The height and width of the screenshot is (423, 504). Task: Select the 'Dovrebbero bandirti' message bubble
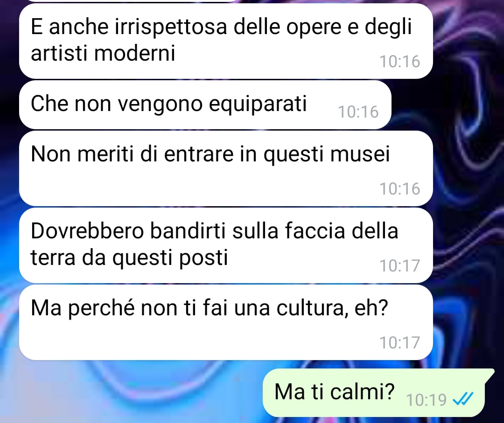pyautogui.click(x=226, y=245)
